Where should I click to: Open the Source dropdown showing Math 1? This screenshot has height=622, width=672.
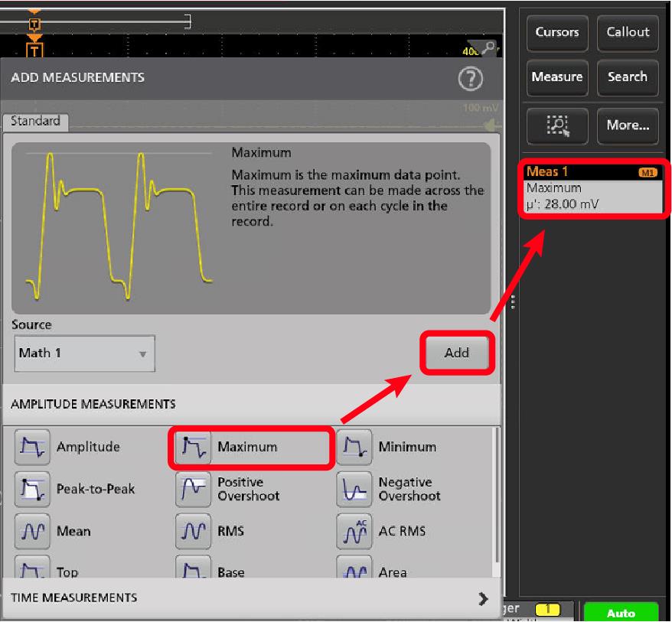pyautogui.click(x=84, y=353)
